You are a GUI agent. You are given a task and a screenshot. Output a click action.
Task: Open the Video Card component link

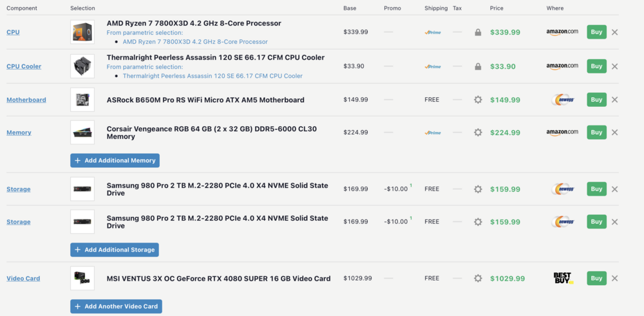23,279
